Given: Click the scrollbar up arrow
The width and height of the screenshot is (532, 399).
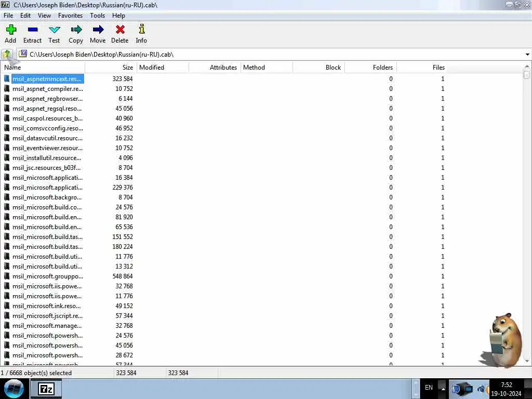Looking at the screenshot, I should 527,66.
